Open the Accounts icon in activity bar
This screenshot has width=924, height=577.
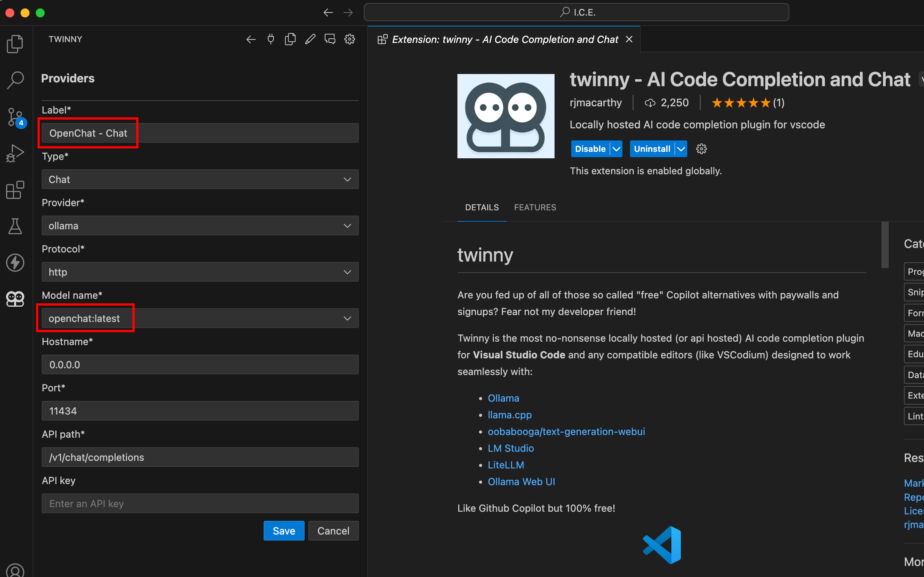click(15, 570)
